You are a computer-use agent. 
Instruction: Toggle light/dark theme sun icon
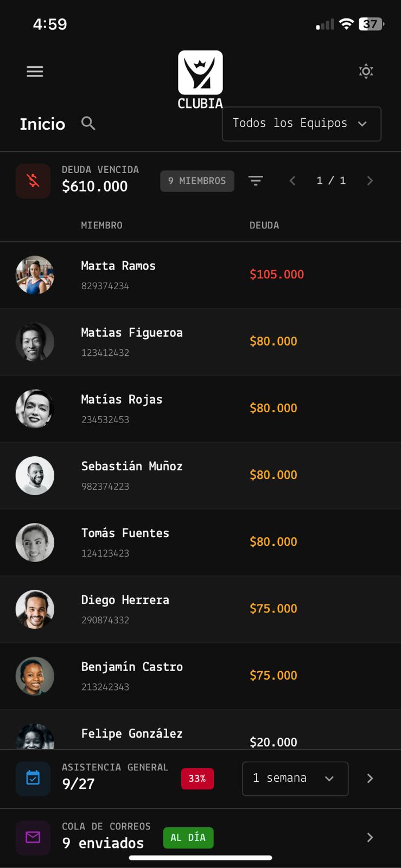[x=366, y=71]
